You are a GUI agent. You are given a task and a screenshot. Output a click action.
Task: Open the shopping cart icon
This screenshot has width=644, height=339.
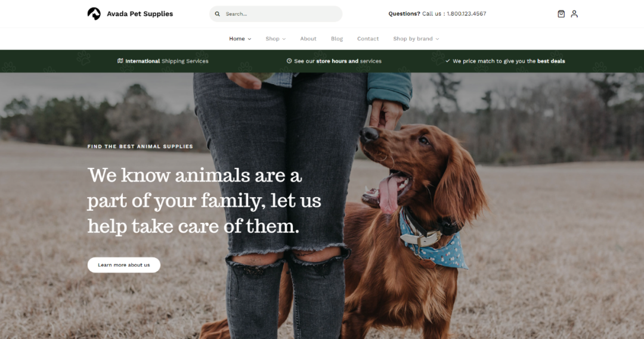click(x=561, y=14)
